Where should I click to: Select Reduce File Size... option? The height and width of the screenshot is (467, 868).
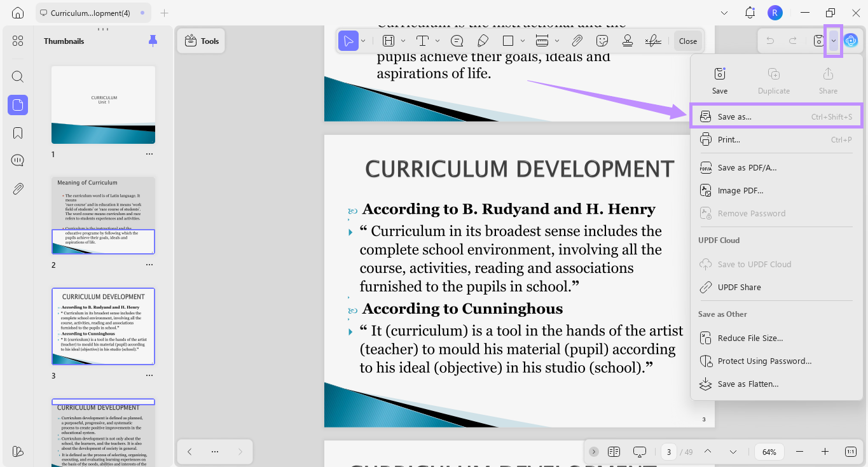(x=750, y=338)
